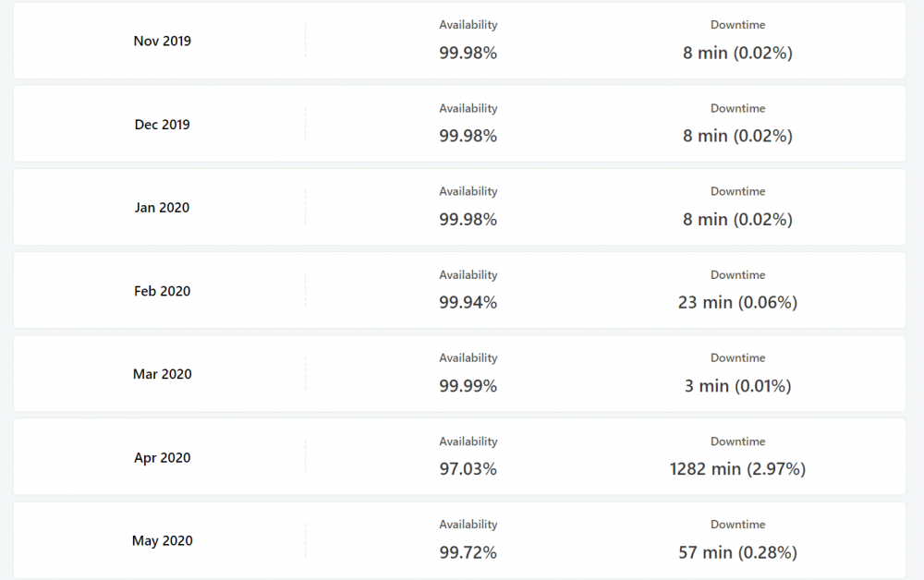The height and width of the screenshot is (580, 924).
Task: Click the Nov 2019 month label
Action: (x=163, y=41)
